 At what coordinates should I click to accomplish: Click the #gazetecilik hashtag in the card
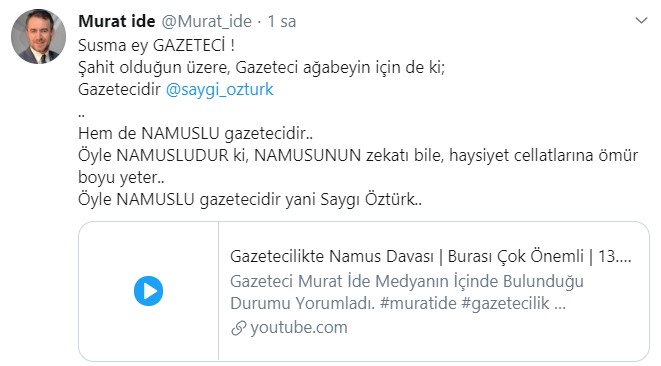[x=505, y=304]
